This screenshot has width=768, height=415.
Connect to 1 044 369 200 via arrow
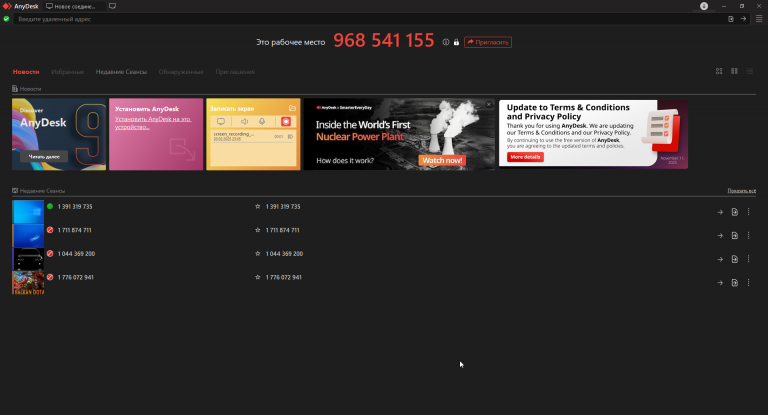pos(720,259)
